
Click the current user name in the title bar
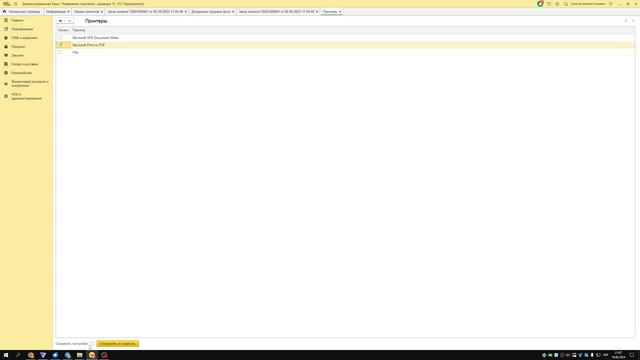click(x=588, y=4)
